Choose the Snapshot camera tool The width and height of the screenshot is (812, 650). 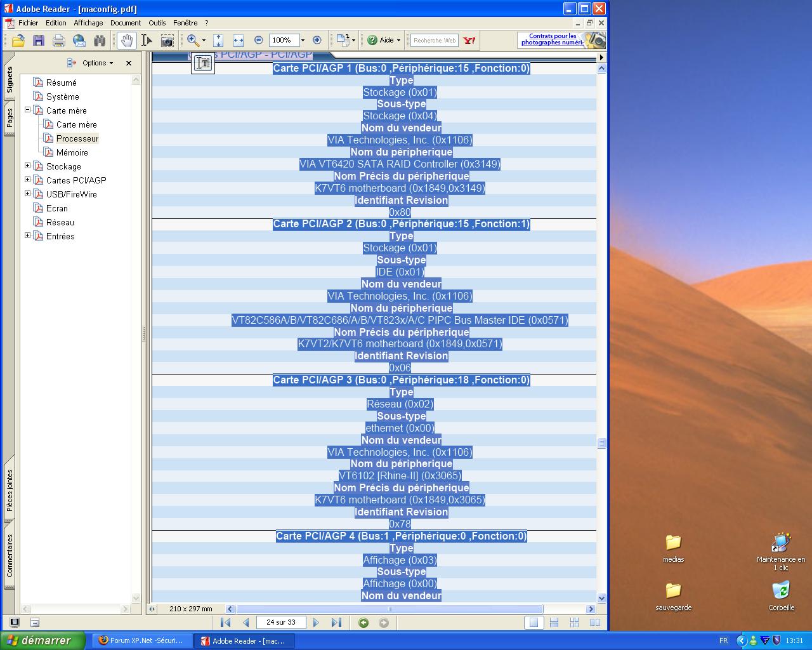(167, 41)
